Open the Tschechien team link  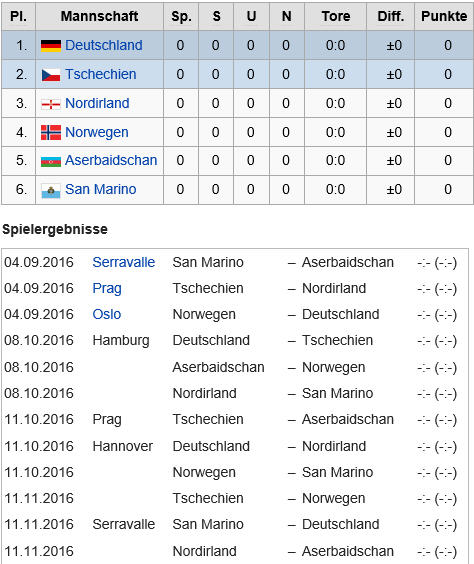click(101, 74)
